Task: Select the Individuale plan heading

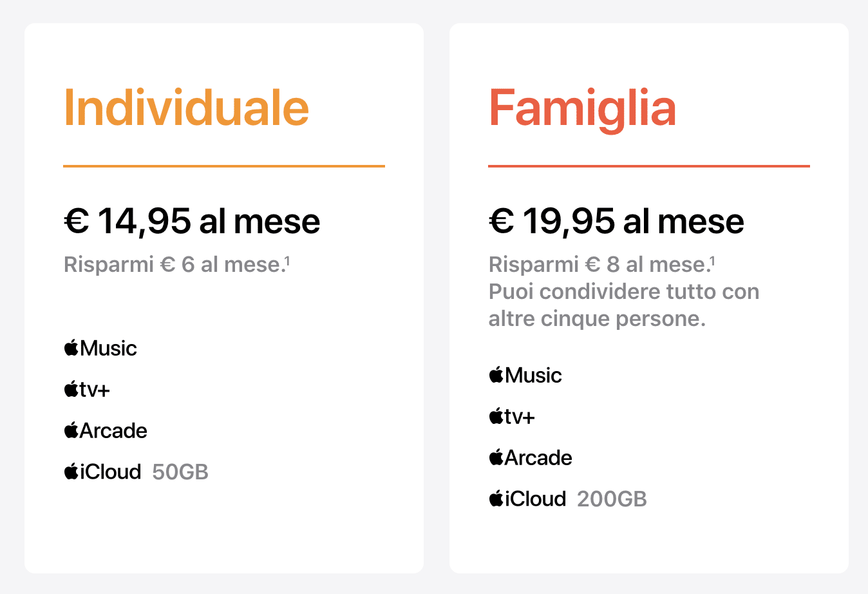Action: pyautogui.click(x=187, y=108)
